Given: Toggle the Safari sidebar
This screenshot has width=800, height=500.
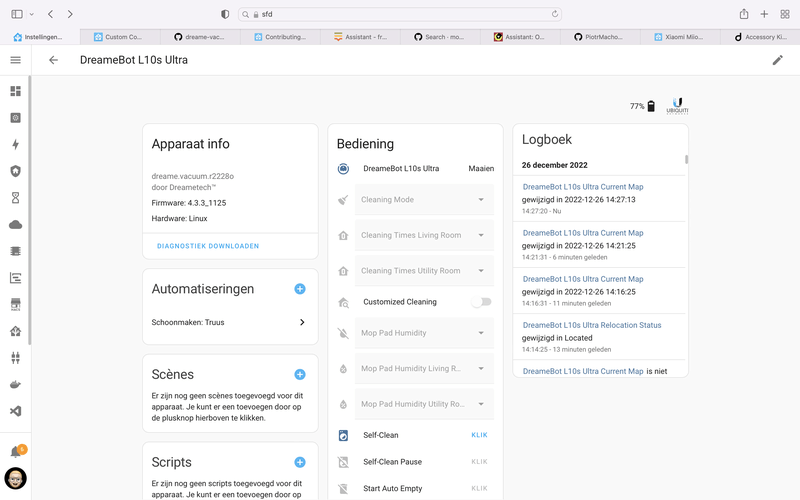Looking at the screenshot, I should (17, 14).
